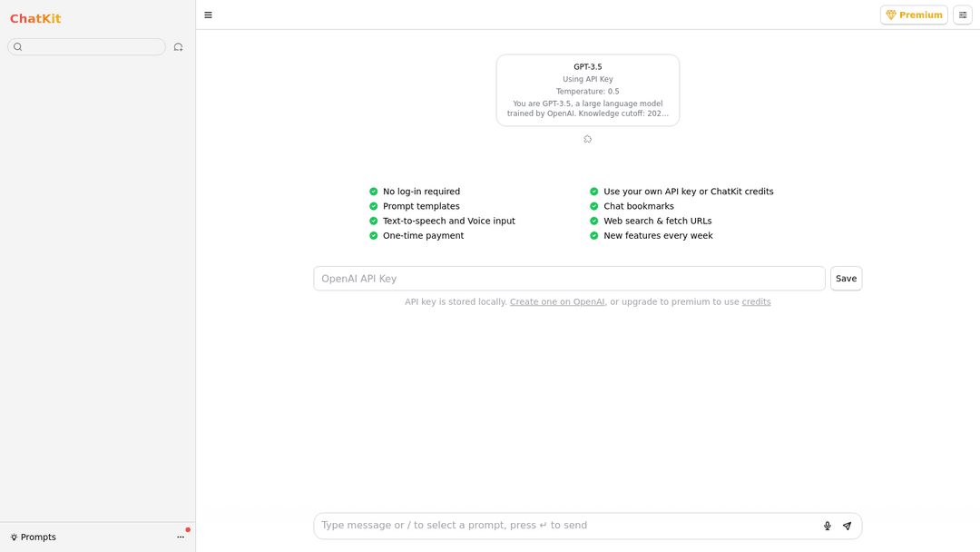Image resolution: width=980 pixels, height=552 pixels.
Task: Click the settings sliders icon top right
Action: click(963, 15)
